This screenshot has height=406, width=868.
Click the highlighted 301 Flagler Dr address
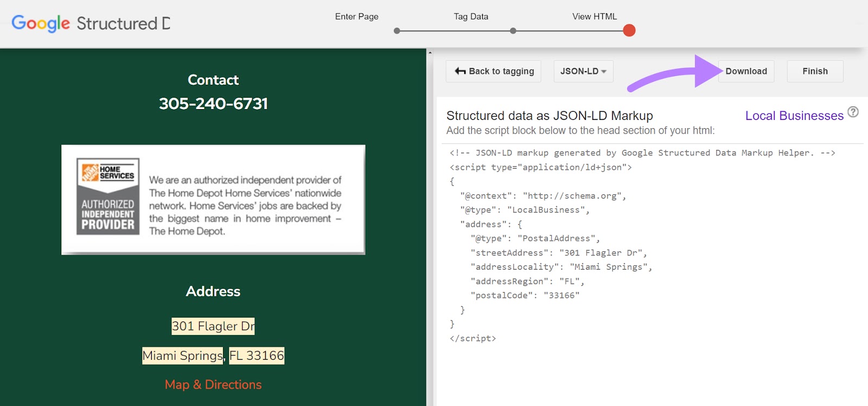click(213, 326)
